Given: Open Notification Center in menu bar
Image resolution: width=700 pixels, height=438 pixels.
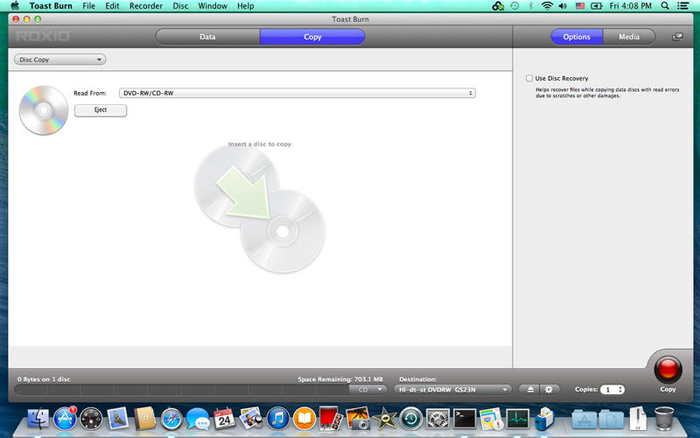Looking at the screenshot, I should coord(683,6).
